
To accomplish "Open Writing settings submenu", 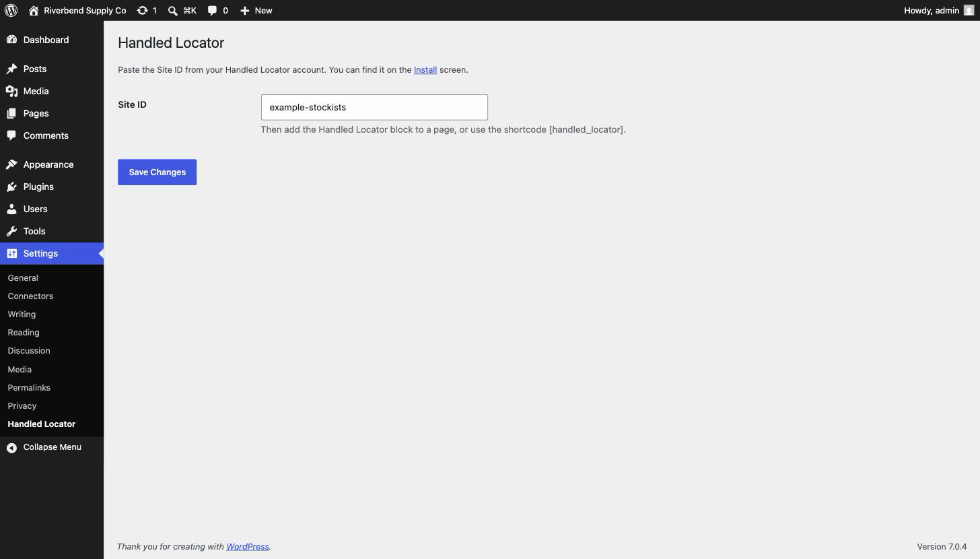I will point(22,314).
